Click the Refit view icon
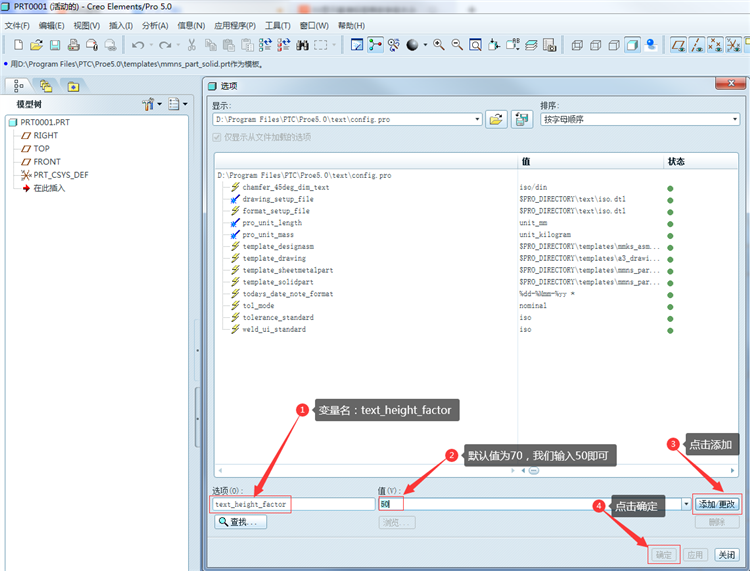 475,45
